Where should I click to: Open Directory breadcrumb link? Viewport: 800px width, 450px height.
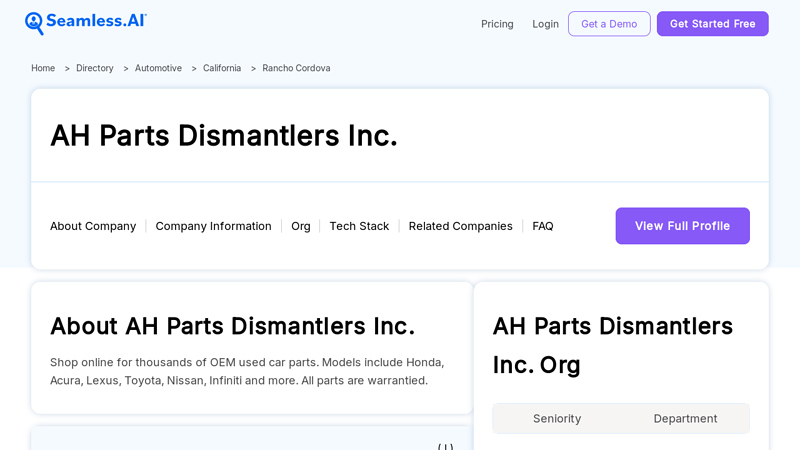(x=95, y=68)
